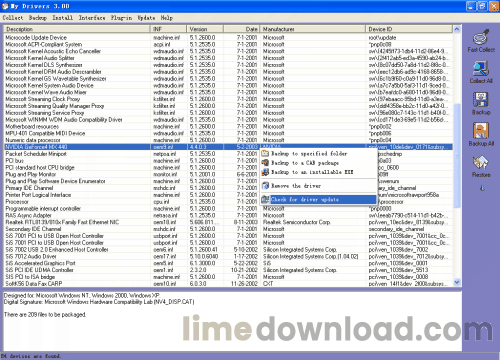Click the Restore icon
This screenshot has height=360, width=500.
[481, 163]
